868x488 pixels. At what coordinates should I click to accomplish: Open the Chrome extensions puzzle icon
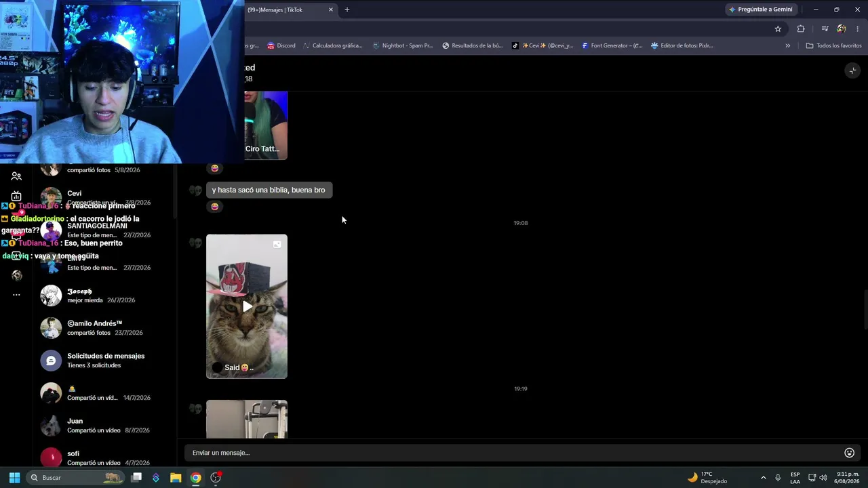coord(801,28)
